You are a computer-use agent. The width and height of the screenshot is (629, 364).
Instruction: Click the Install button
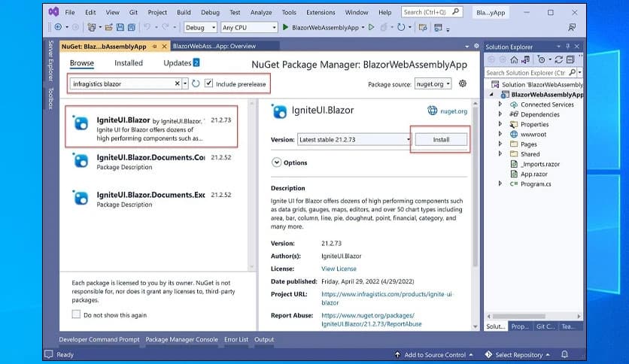pos(441,139)
